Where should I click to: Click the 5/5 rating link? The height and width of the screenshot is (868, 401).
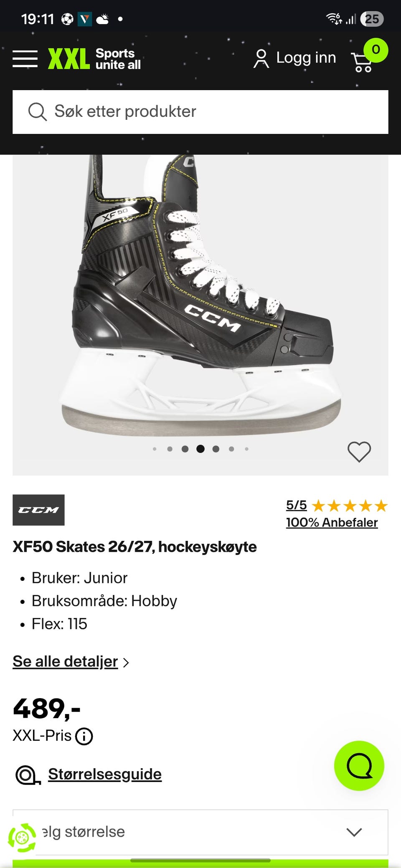pos(296,505)
